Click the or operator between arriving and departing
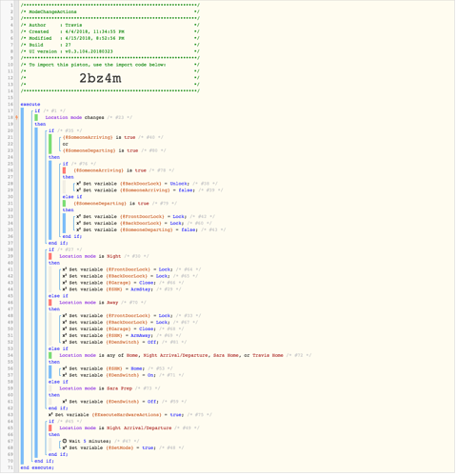Viewport: 457px width, 476px height. point(66,144)
